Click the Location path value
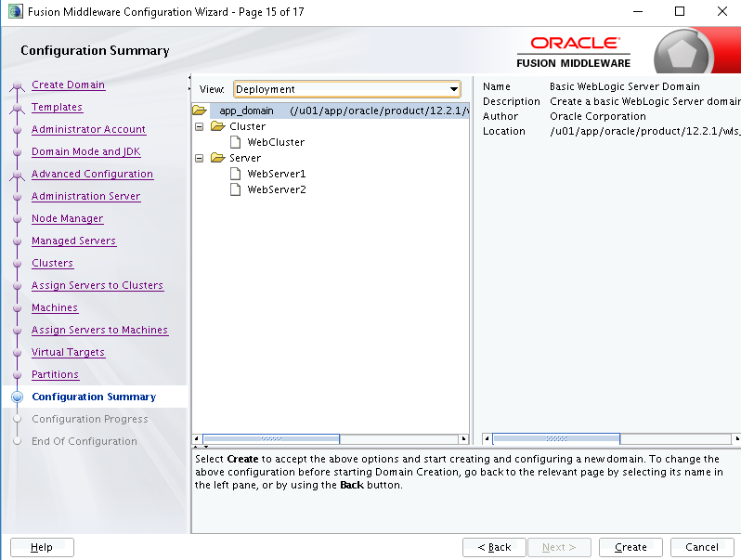Image resolution: width=741 pixels, height=560 pixels. (x=645, y=131)
